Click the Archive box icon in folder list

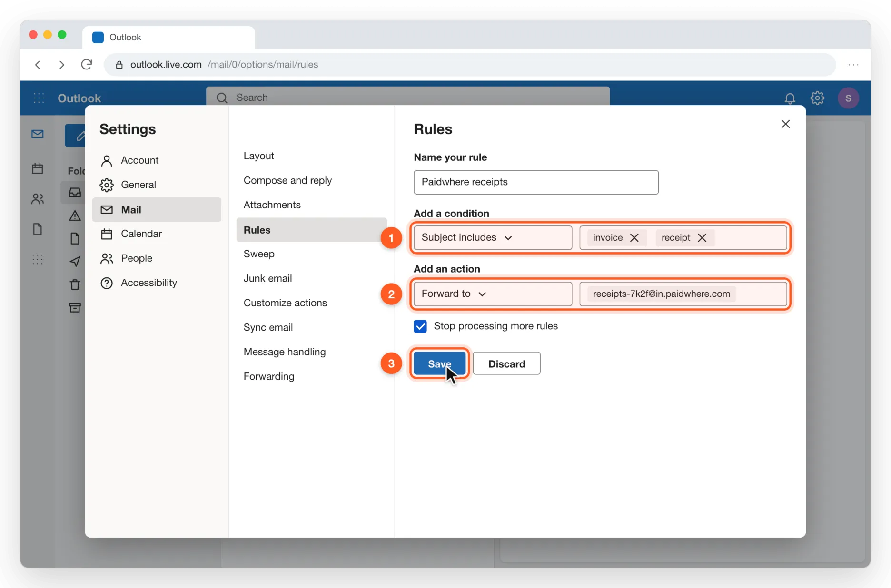coord(75,308)
